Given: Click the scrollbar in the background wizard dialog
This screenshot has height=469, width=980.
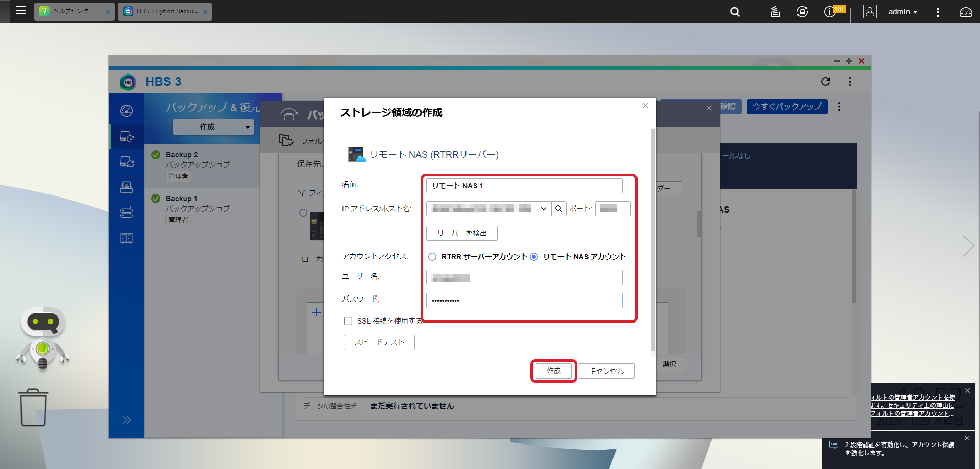Looking at the screenshot, I should click(699, 224).
